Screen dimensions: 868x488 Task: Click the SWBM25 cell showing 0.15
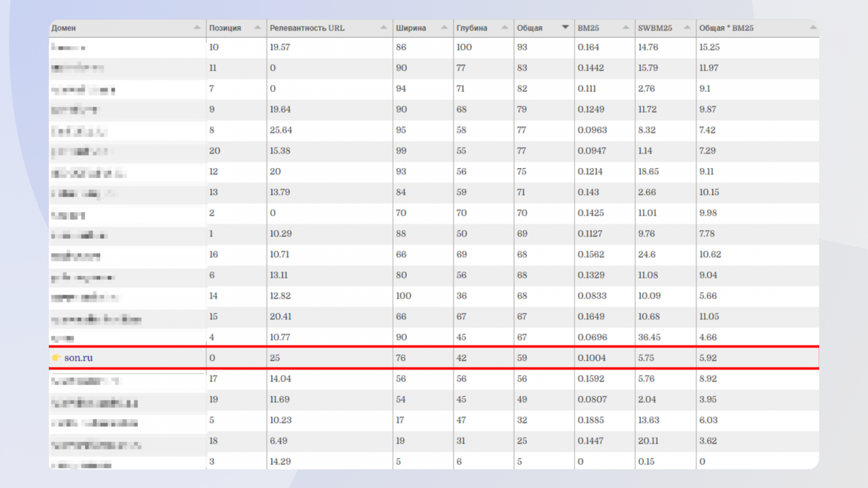tap(647, 461)
